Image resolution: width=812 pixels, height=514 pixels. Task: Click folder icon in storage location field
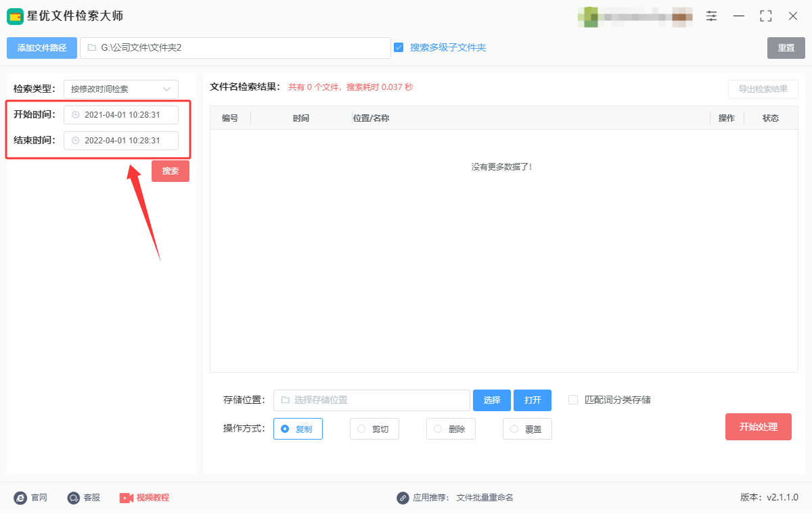point(285,400)
